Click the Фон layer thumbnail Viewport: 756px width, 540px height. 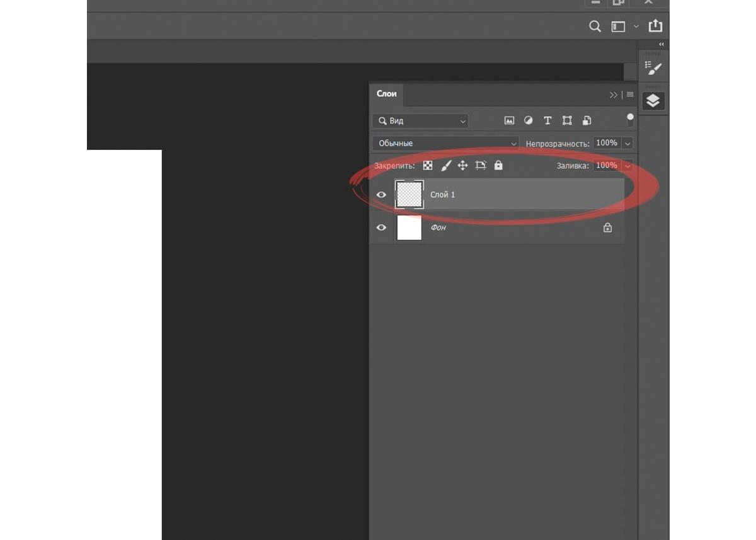(409, 227)
